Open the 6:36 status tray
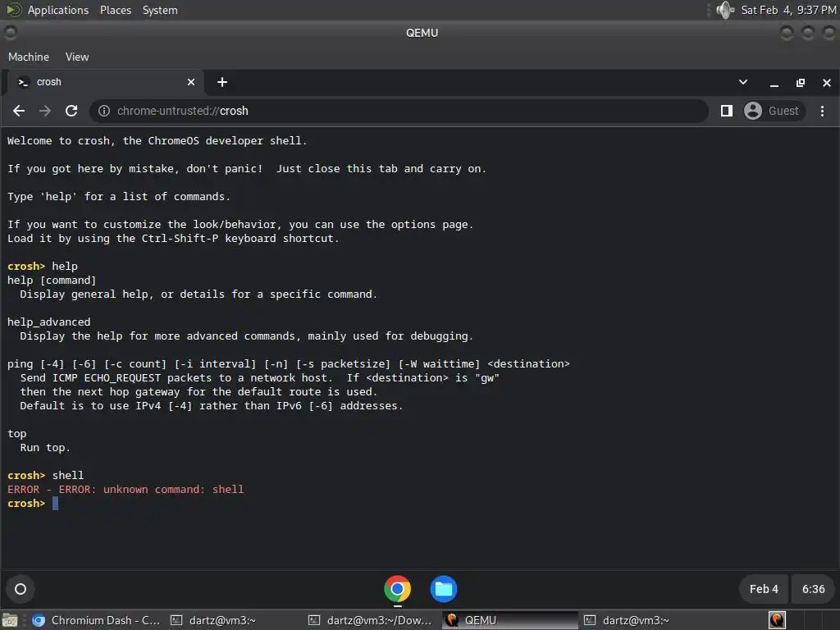Screen dimensions: 840x630 point(813,589)
